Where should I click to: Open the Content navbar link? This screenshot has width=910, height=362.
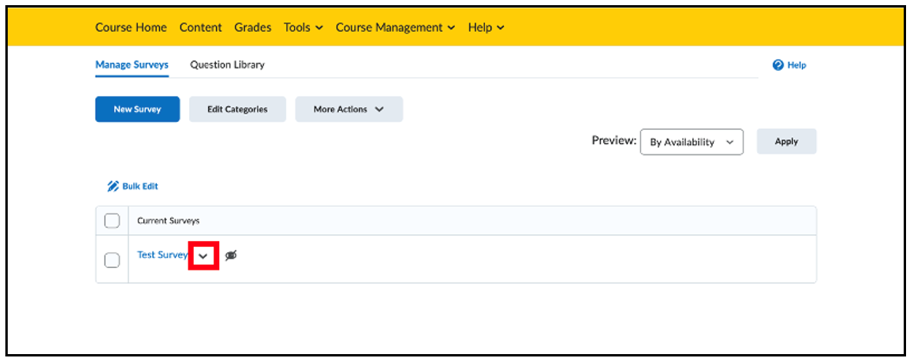[200, 27]
